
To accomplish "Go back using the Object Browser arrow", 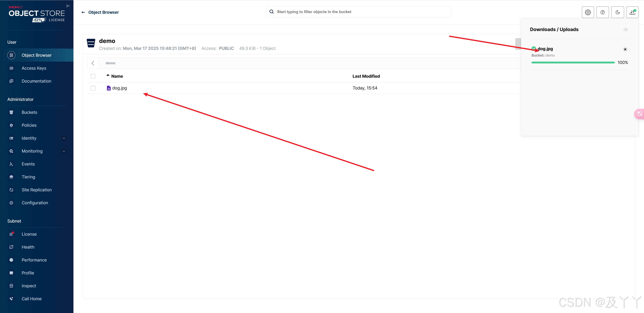I will pyautogui.click(x=84, y=12).
